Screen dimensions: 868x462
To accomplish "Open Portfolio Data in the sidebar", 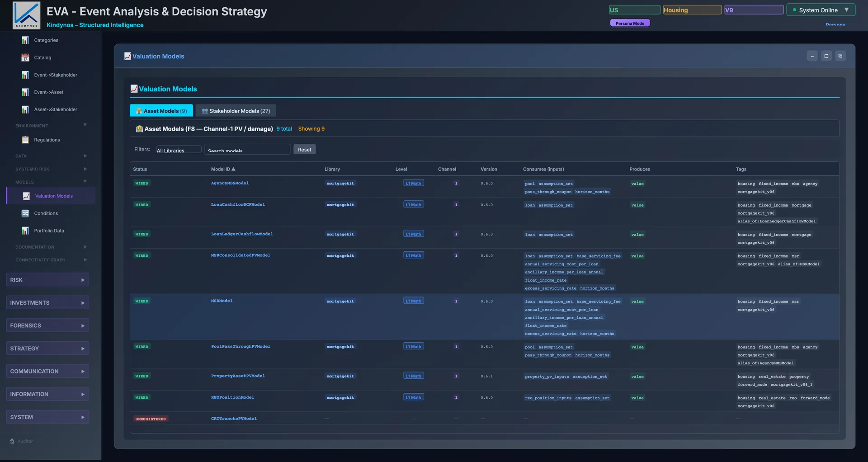I will (x=49, y=231).
